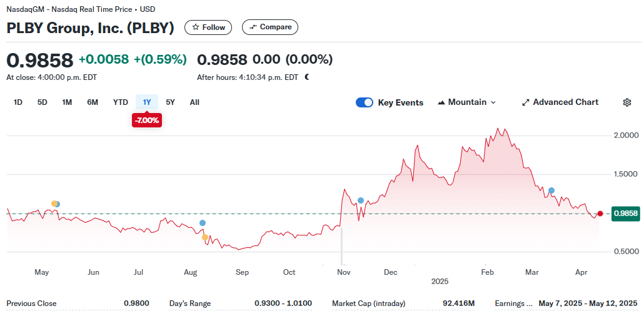Click the yellow key event marker in August
644x311 pixels.
(205, 237)
